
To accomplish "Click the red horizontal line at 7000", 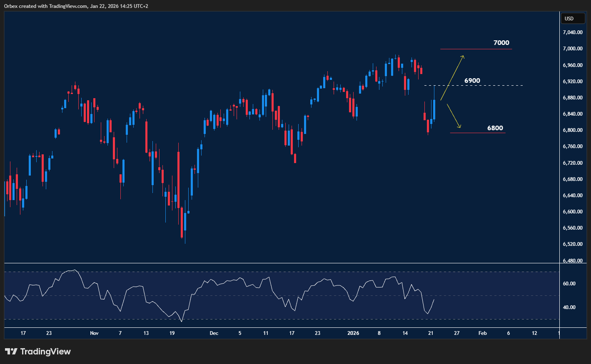I will click(476, 49).
